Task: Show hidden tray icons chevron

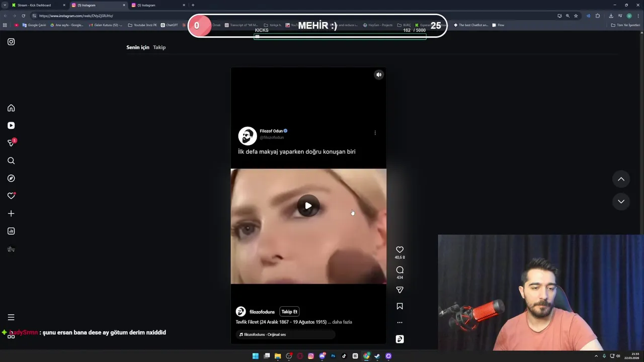Action: 596,356
